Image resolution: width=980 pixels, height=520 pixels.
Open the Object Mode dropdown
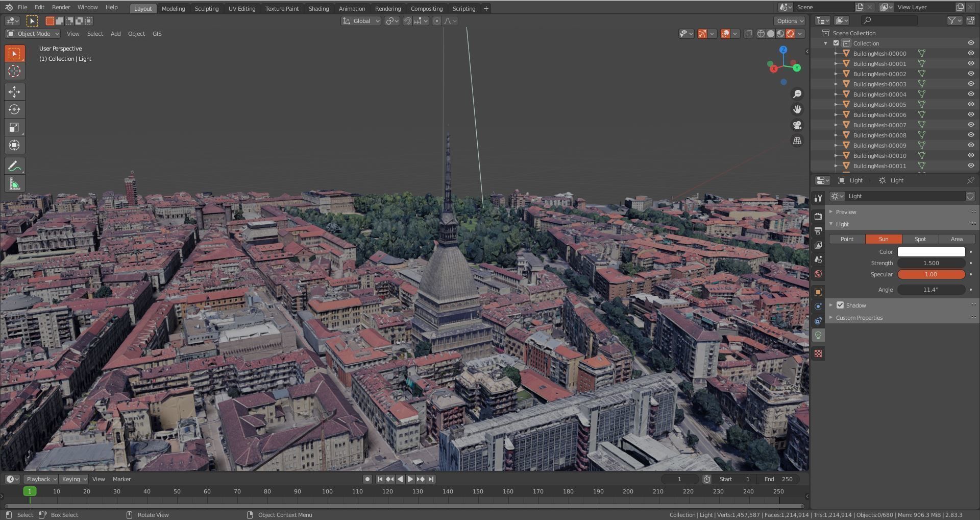(33, 34)
